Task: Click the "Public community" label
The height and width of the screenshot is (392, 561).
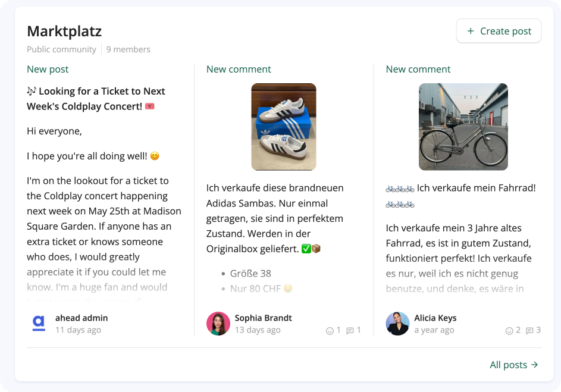Action: tap(61, 49)
